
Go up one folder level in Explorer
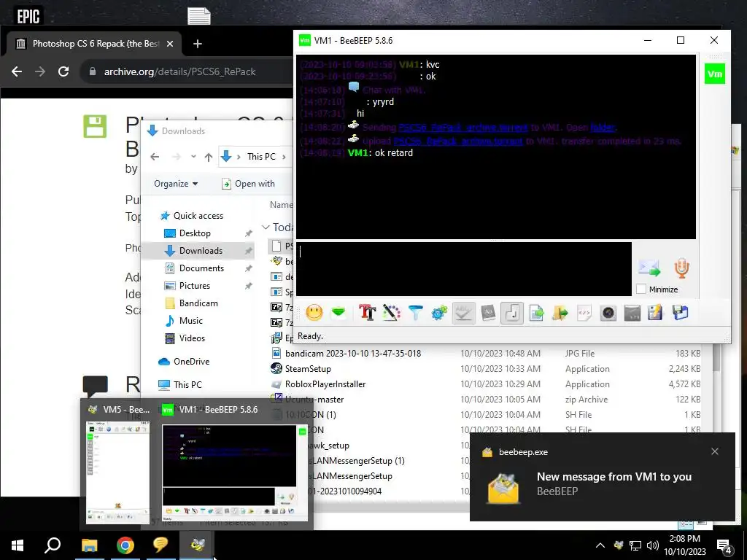(x=208, y=157)
